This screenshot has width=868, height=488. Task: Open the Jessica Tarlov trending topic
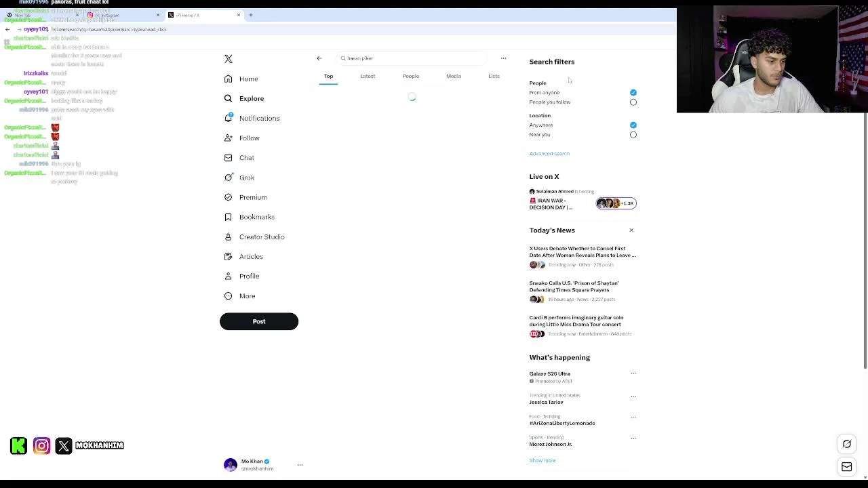[547, 403]
